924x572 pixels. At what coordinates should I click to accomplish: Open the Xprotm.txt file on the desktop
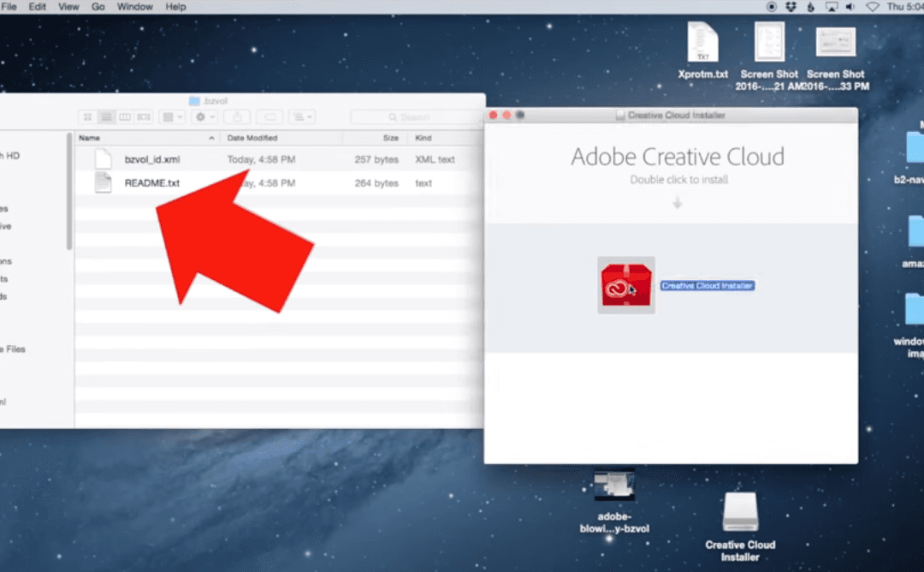pos(702,41)
